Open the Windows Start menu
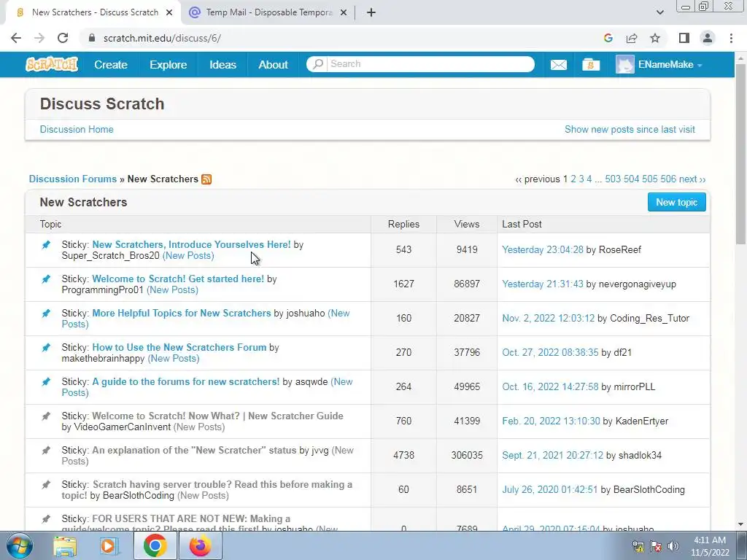Viewport: 747px width, 560px height. click(x=19, y=545)
